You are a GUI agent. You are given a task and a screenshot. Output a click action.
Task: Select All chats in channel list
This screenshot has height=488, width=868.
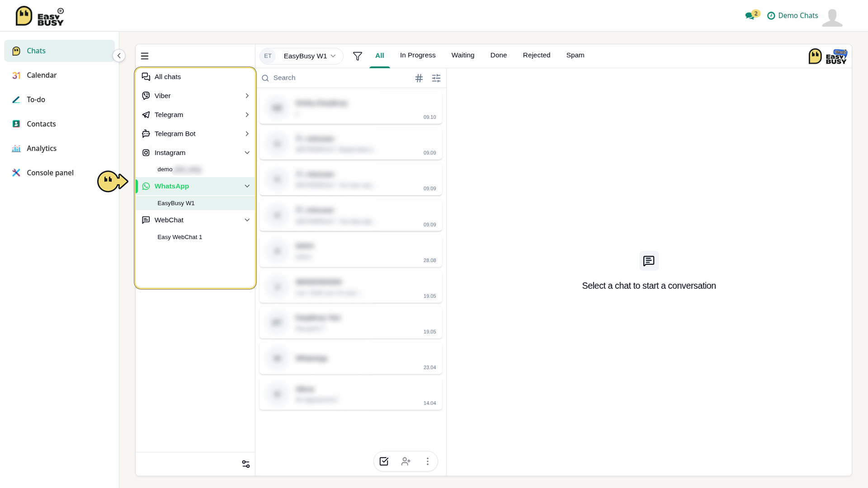click(195, 77)
